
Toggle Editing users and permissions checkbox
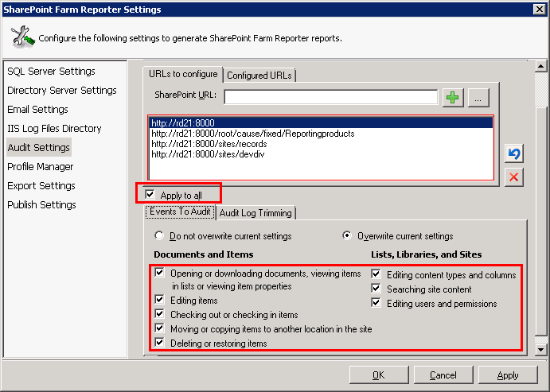click(x=376, y=303)
